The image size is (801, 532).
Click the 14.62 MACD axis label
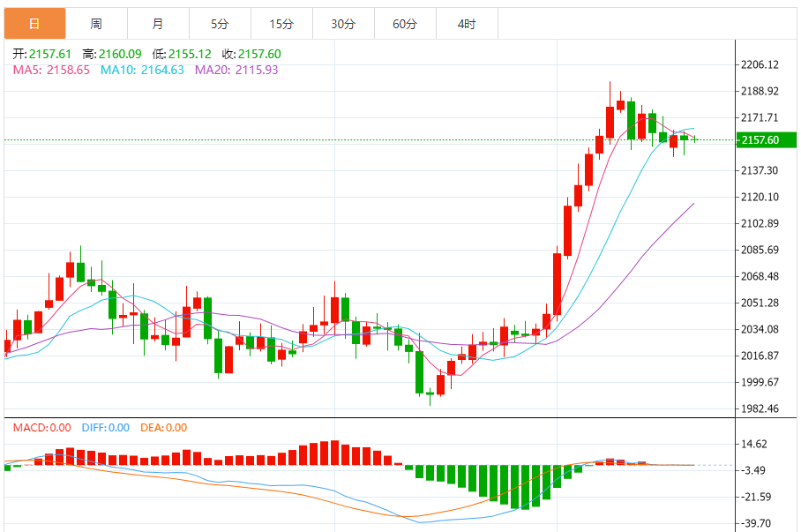coord(754,444)
